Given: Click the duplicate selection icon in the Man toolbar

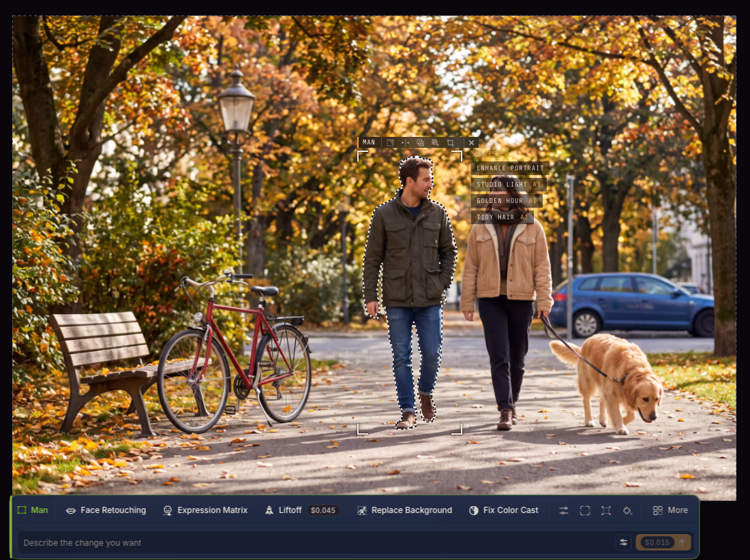Looking at the screenshot, I should point(420,142).
